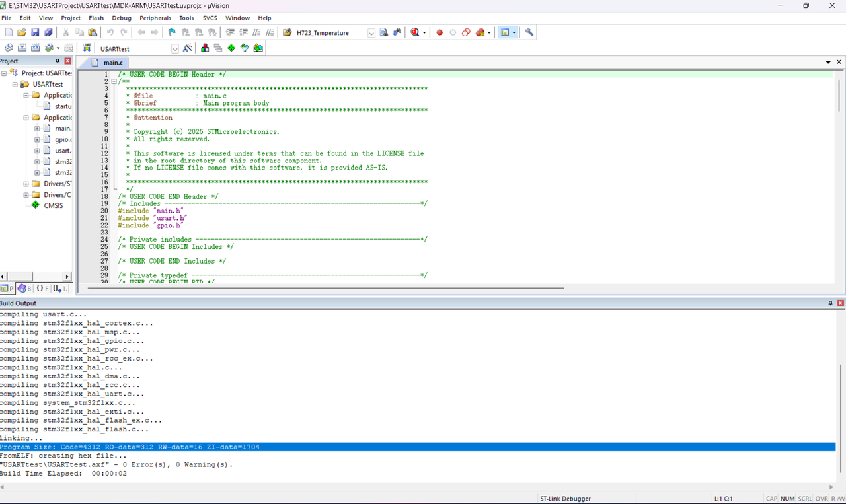Close the Project panel with red X
The width and height of the screenshot is (846, 504).
click(67, 61)
